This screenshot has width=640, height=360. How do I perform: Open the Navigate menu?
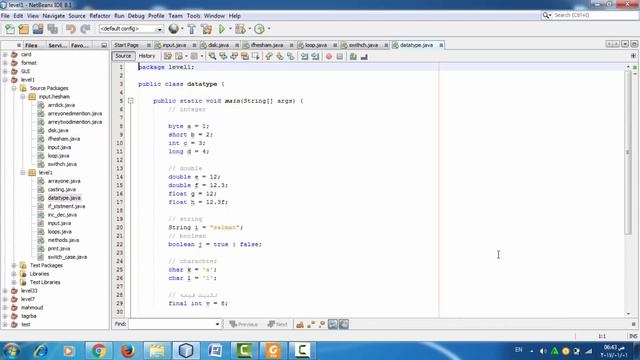[x=54, y=16]
